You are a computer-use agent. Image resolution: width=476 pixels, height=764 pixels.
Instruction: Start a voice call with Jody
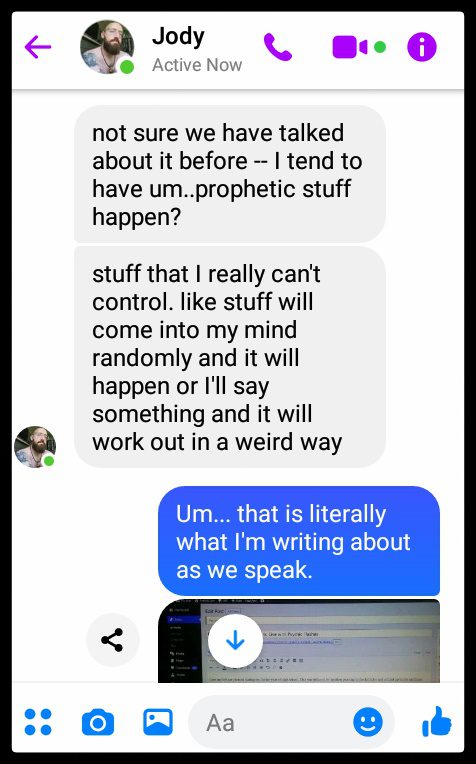(x=278, y=47)
